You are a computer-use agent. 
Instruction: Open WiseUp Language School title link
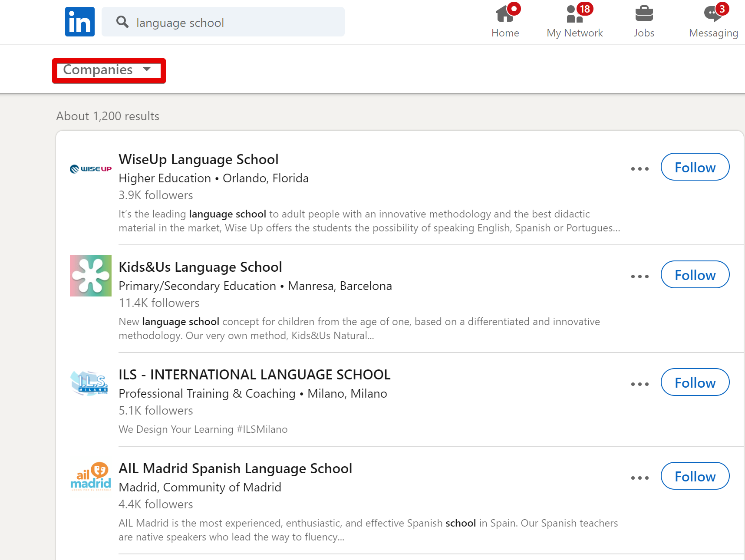pyautogui.click(x=198, y=159)
